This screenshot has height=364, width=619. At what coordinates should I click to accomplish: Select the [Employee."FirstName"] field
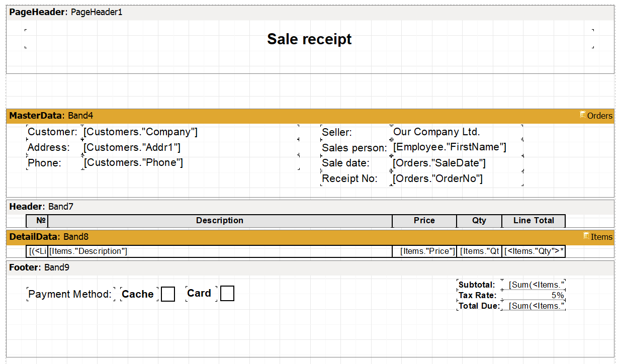457,147
